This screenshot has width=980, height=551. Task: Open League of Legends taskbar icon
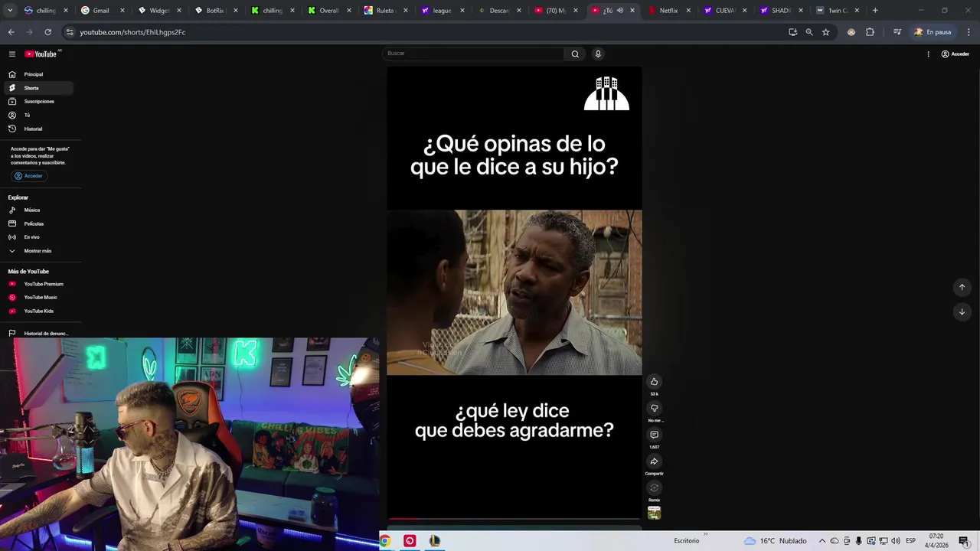pos(434,541)
